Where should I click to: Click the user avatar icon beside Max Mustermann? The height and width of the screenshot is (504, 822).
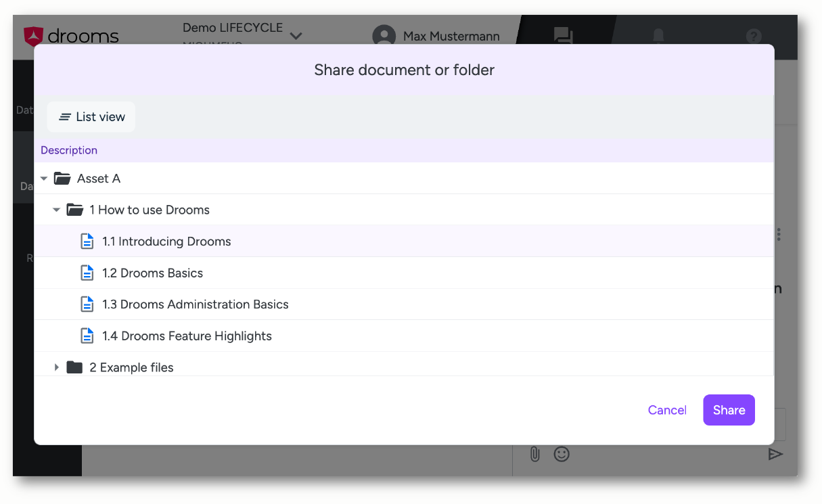[384, 36]
